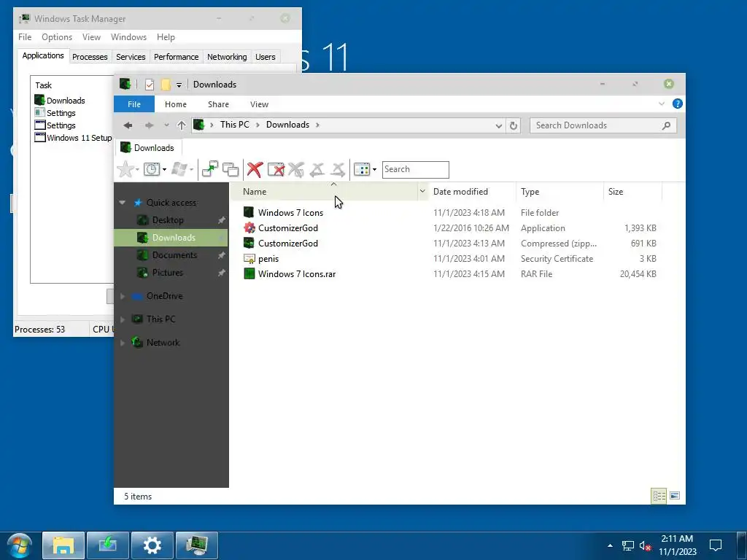Sort by the Type column header
The height and width of the screenshot is (560, 747).
[560, 192]
